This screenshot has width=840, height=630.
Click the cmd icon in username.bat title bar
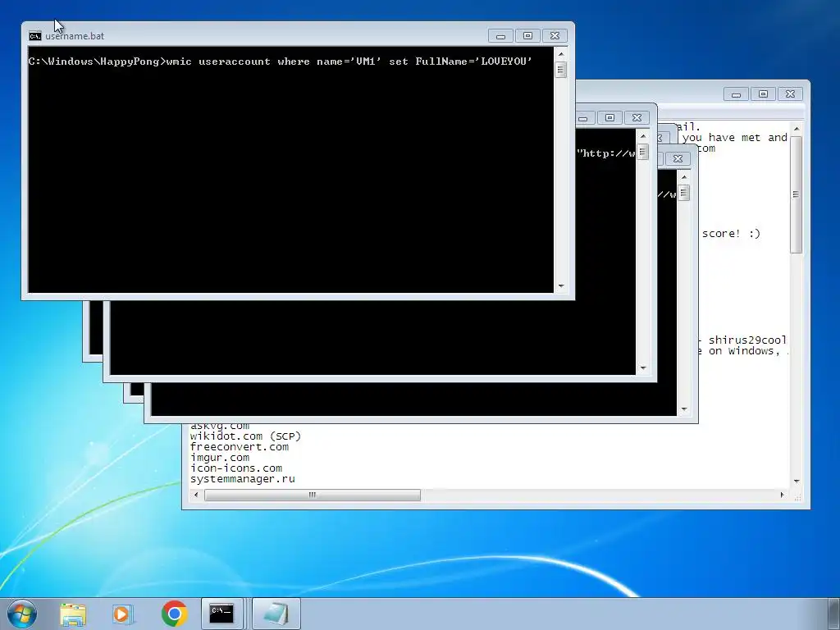click(34, 36)
